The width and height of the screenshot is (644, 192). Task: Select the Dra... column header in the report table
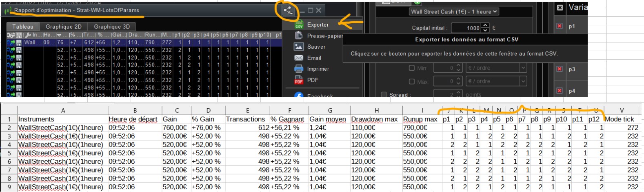pos(135,35)
